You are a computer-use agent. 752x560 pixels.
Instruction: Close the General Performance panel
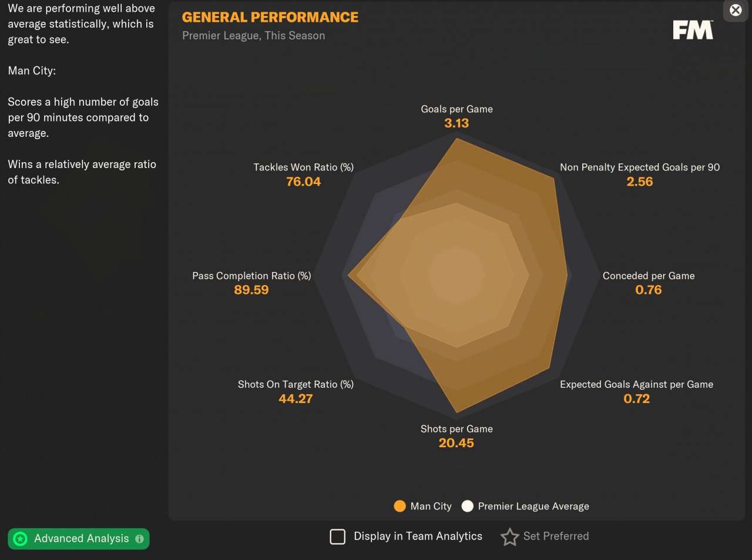pyautogui.click(x=735, y=10)
